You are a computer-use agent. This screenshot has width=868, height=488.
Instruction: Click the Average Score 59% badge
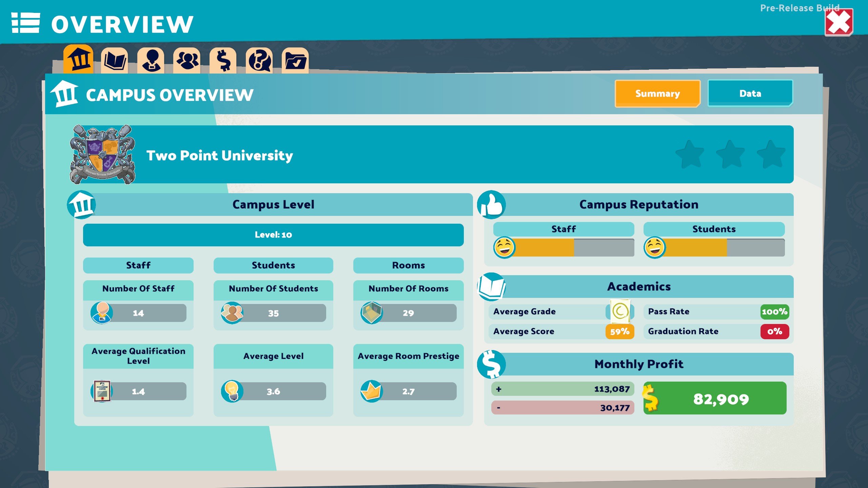(x=620, y=331)
